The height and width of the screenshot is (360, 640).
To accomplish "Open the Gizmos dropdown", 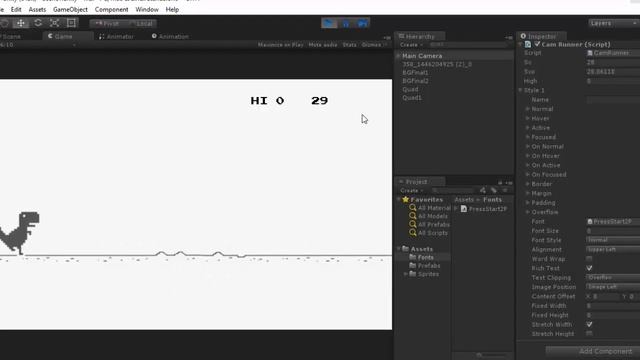I will tap(373, 45).
